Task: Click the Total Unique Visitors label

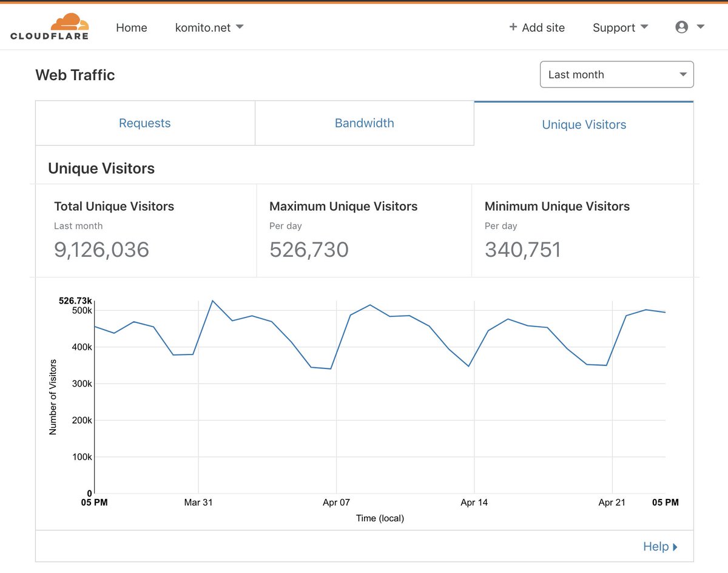Action: pos(114,206)
